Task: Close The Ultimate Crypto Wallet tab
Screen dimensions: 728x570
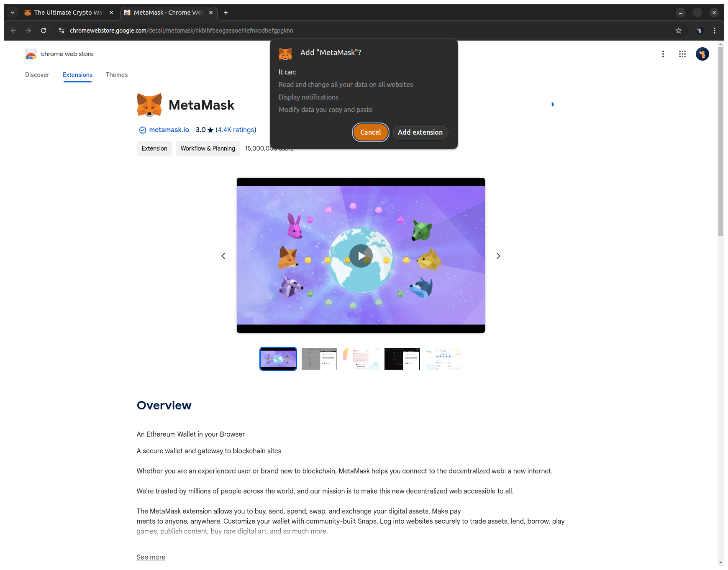Action: (111, 13)
